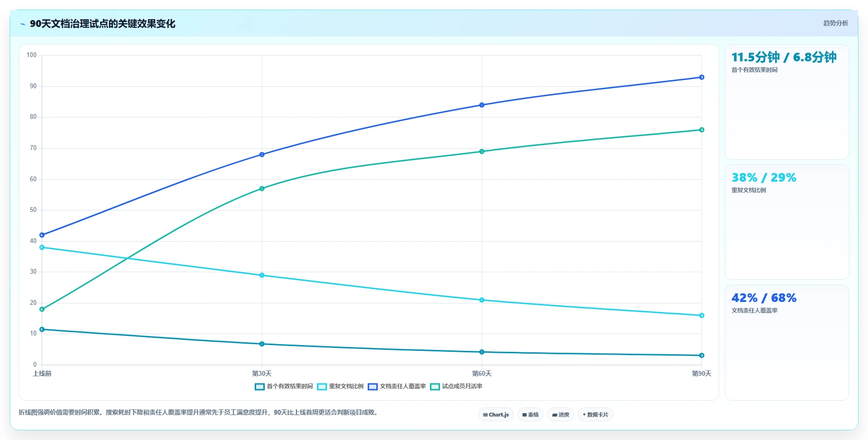The image size is (868, 440).
Task: Toggle the 试点成员月活率 legend entry
Action: 456,386
